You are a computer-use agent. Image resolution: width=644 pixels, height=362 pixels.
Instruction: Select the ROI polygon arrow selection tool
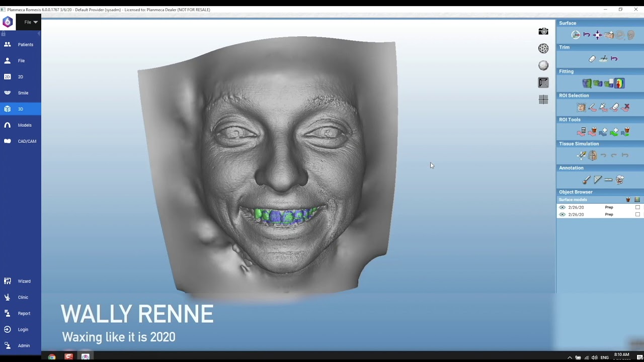[x=603, y=107]
